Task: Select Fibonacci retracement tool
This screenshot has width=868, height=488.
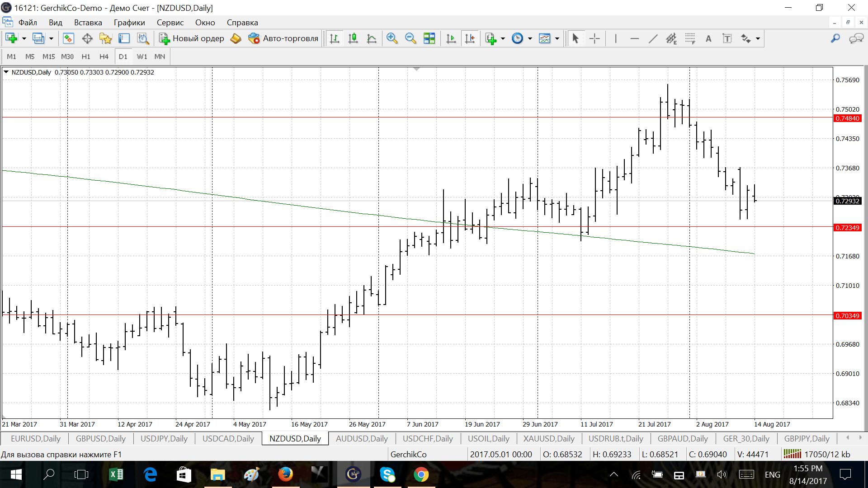Action: [x=690, y=38]
